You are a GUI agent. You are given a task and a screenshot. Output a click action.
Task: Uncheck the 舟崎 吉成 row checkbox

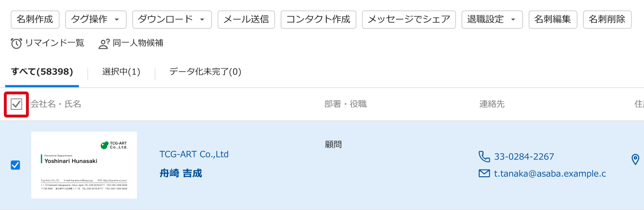tap(15, 165)
